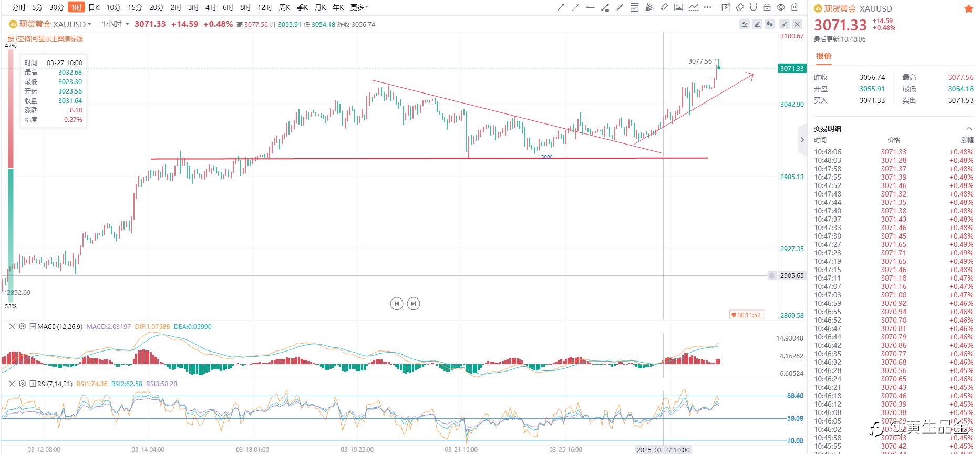Screen dimensions: 980x454
Task: Switch to 15分 timeframe
Action: click(x=135, y=7)
